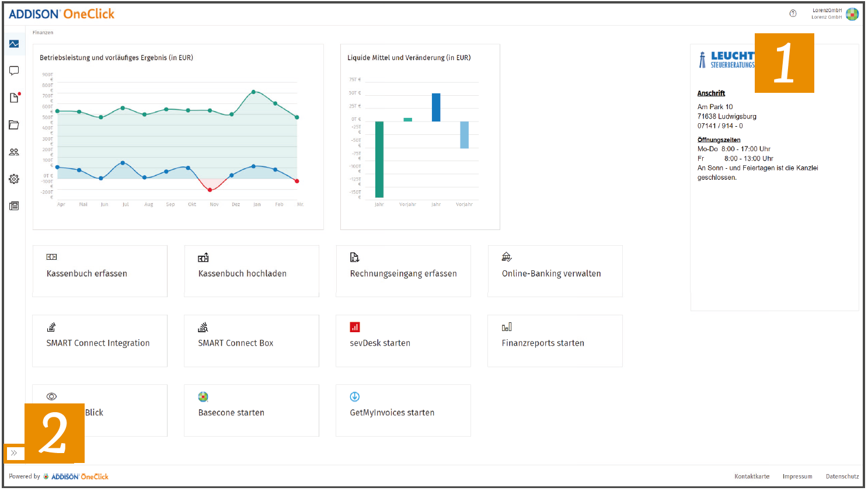The image size is (868, 491).
Task: Click the Basecone starten globe icon
Action: (x=203, y=396)
